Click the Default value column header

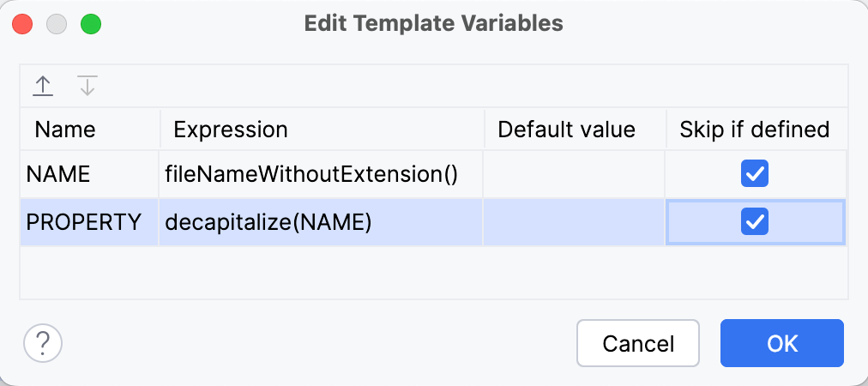[x=567, y=130]
